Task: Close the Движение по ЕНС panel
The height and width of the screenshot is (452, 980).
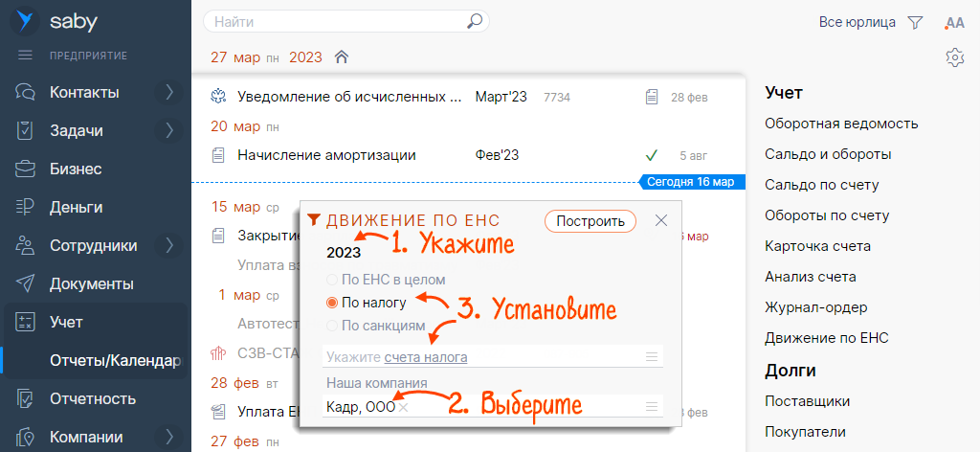Action: coord(661,220)
